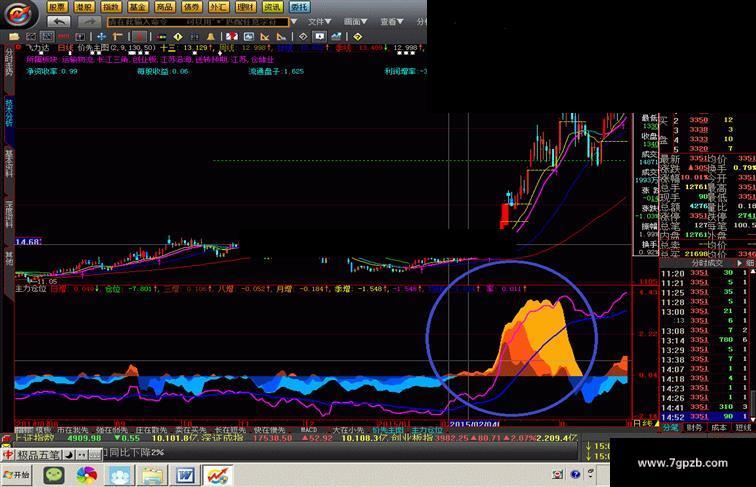Click the software logo at top-left
Image resolution: width=756 pixels, height=487 pixels.
click(20, 14)
